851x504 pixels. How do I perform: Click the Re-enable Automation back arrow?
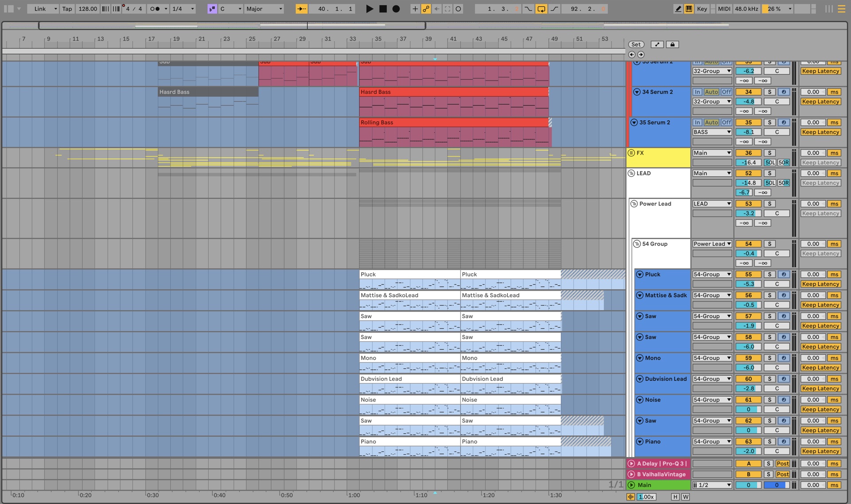(x=437, y=9)
